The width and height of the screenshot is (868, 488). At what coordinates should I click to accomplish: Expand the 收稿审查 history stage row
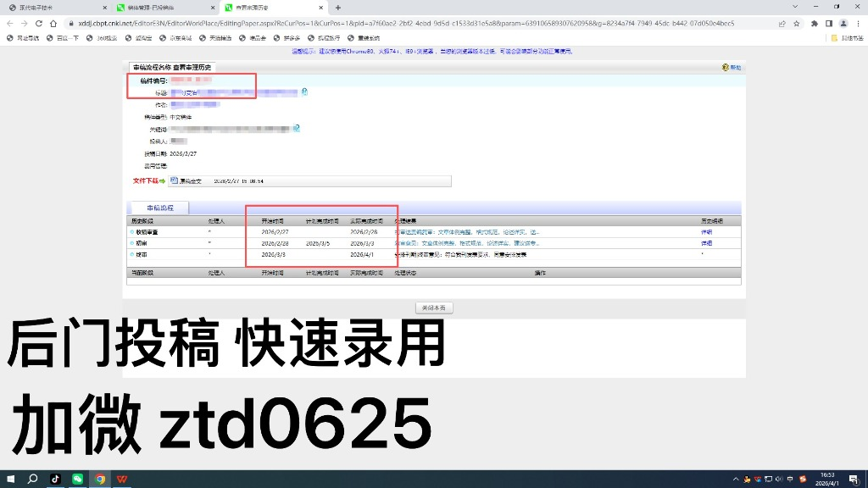coord(131,232)
